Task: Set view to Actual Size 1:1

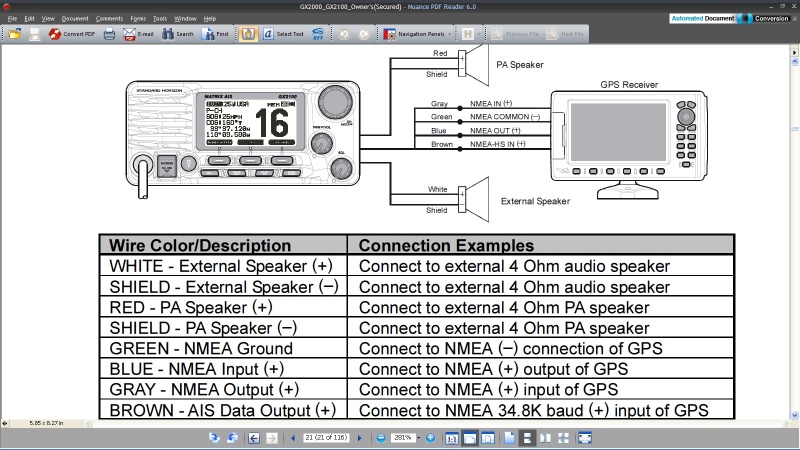Action: [x=452, y=438]
